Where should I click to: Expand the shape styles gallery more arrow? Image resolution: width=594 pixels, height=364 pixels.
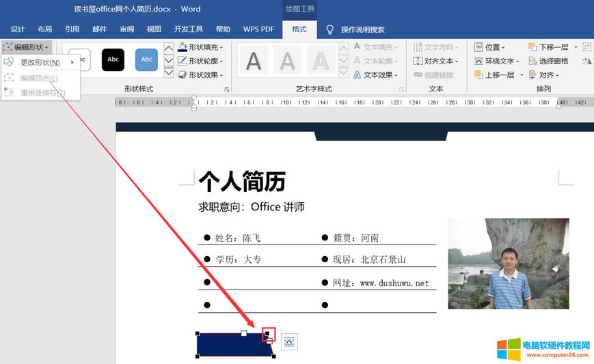point(169,72)
